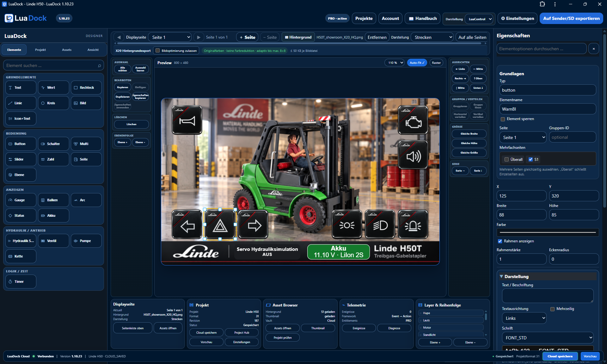Click Auf Sender/SD exportieren button

click(x=571, y=19)
